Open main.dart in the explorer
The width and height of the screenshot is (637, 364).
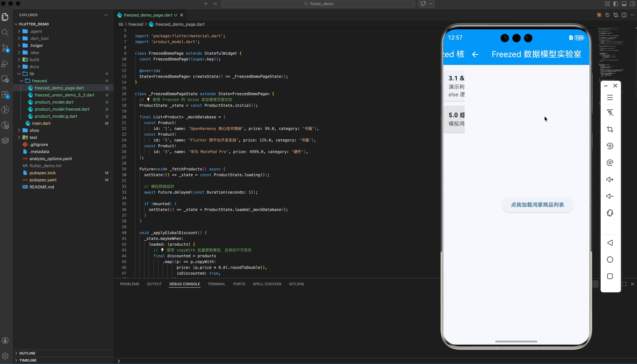tap(41, 123)
